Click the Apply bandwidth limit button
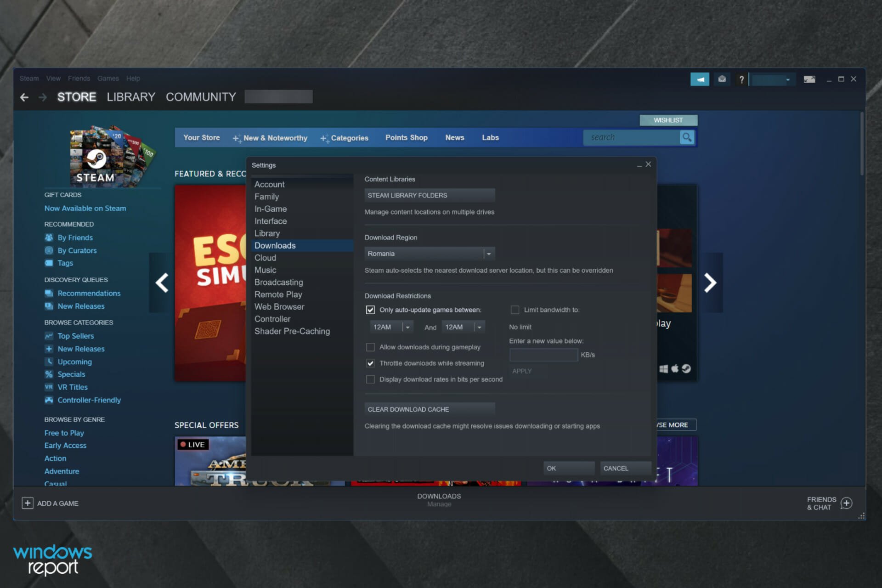Viewport: 882px width, 588px height. [522, 371]
